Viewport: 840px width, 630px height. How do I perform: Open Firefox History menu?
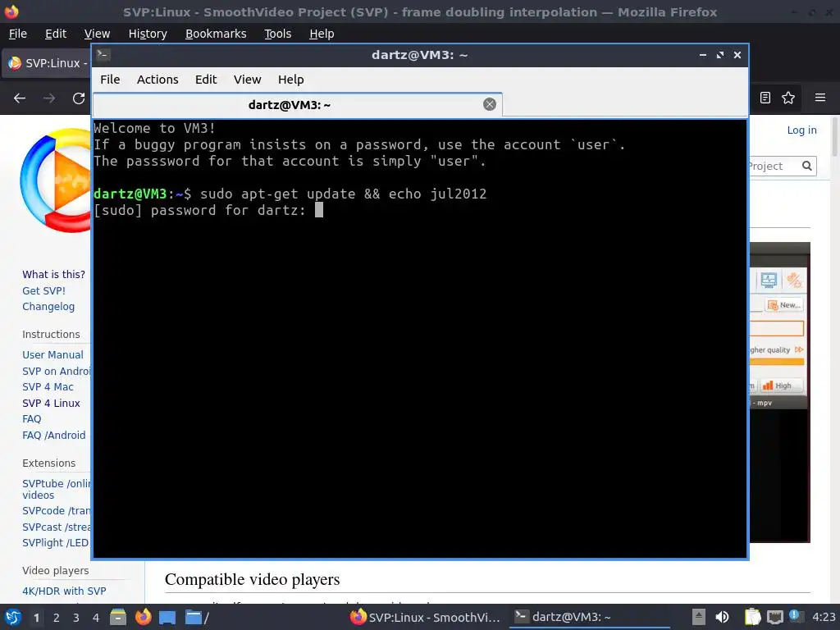coord(148,34)
